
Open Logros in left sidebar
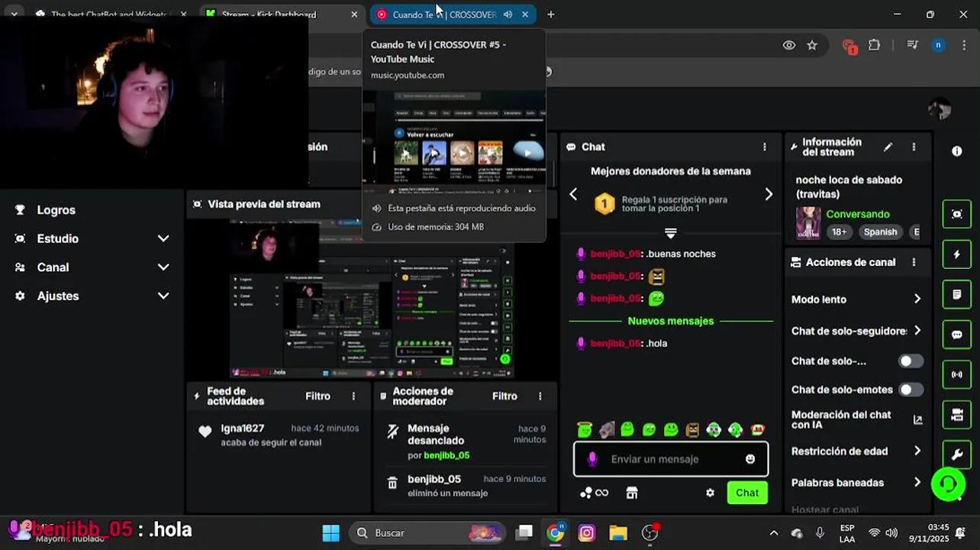(x=56, y=210)
